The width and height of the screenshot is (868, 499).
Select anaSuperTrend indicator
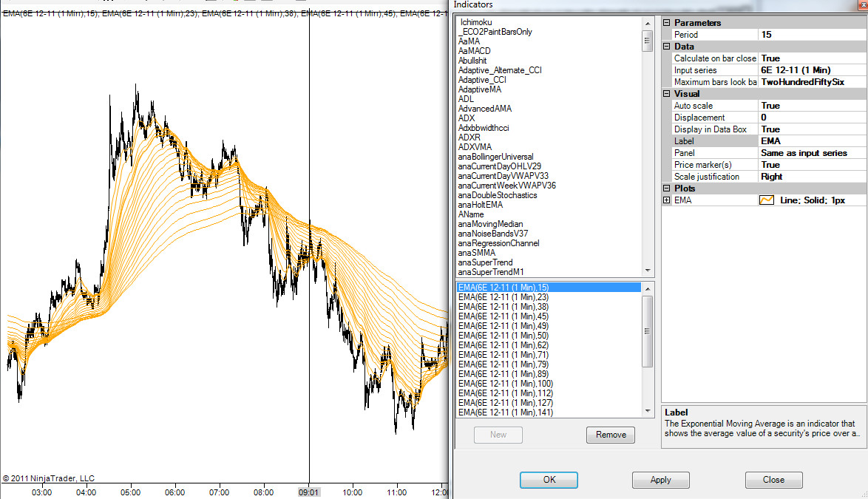[486, 262]
